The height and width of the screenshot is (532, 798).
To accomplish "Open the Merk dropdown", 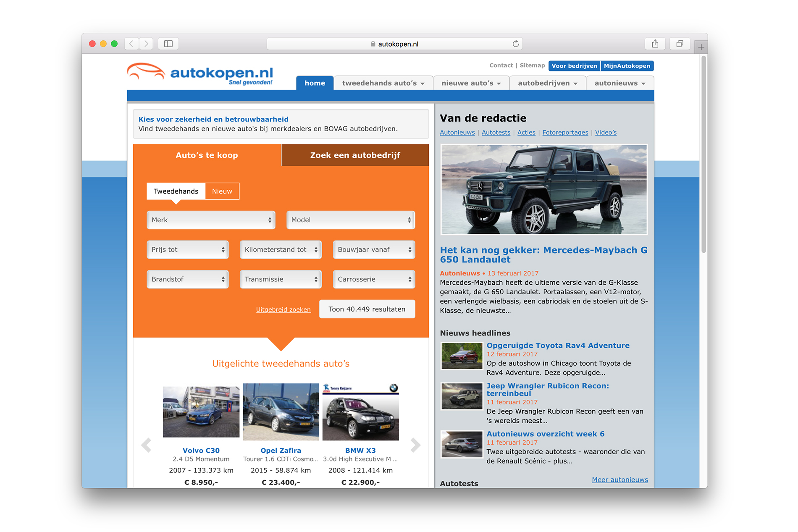I will [211, 220].
